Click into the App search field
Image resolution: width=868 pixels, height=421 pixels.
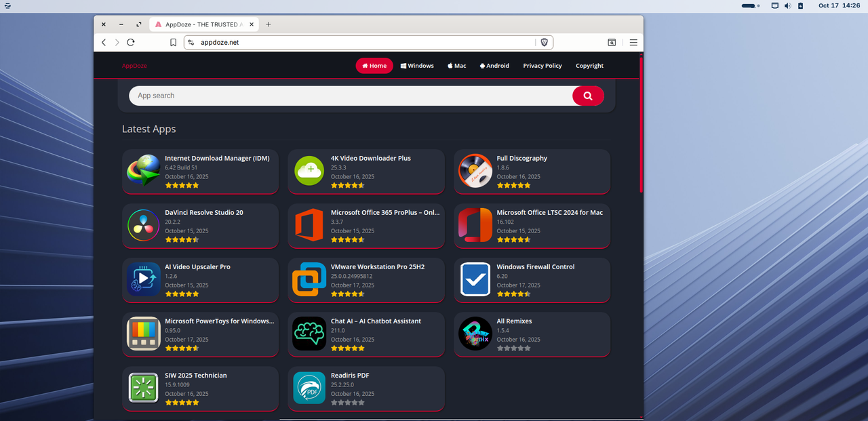[351, 96]
